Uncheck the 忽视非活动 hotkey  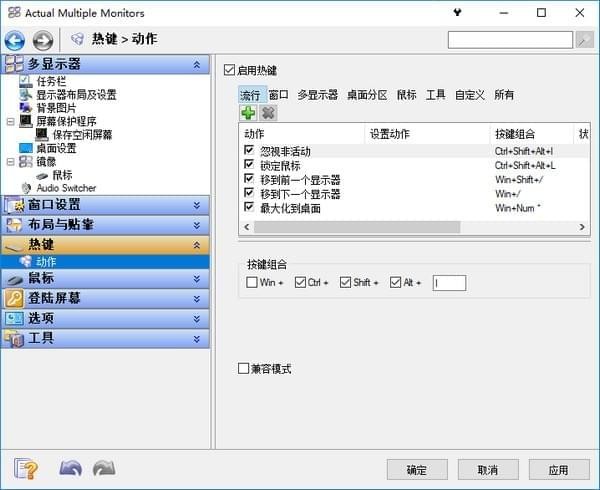[x=249, y=150]
